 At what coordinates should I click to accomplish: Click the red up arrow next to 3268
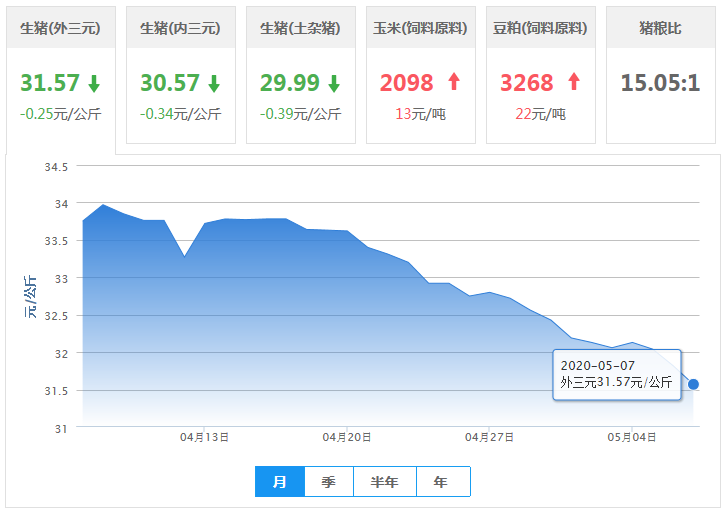[x=574, y=82]
